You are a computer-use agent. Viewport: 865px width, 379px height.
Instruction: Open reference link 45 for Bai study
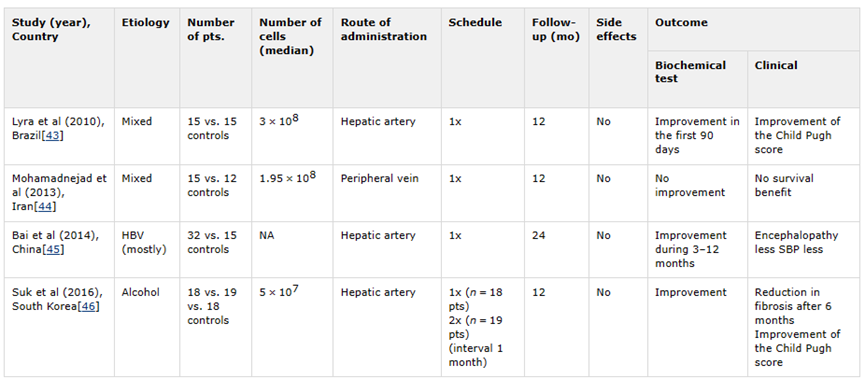(x=53, y=249)
